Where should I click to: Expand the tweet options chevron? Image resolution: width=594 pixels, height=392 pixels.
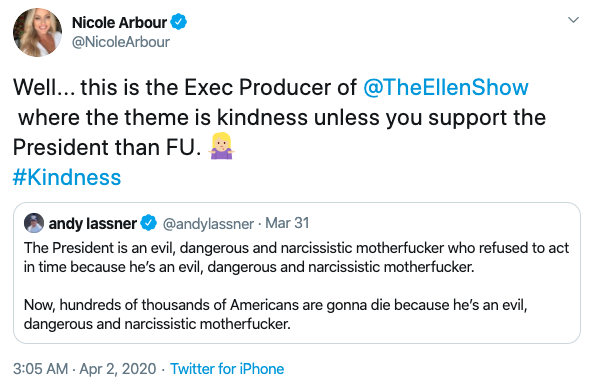coord(574,20)
